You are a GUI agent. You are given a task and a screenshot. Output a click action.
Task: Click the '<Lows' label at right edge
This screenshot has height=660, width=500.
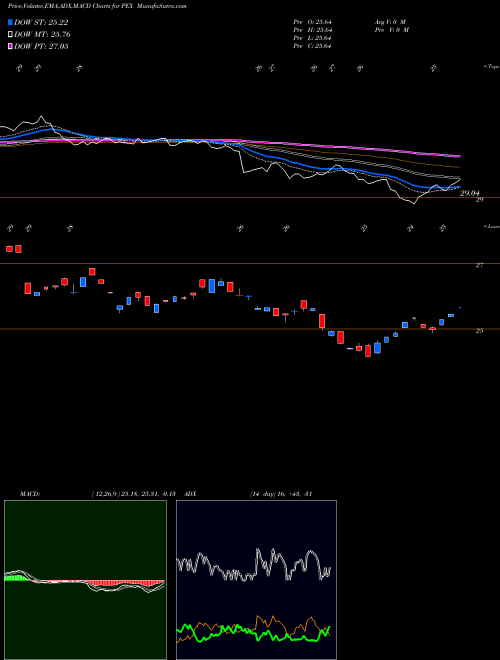point(491,227)
